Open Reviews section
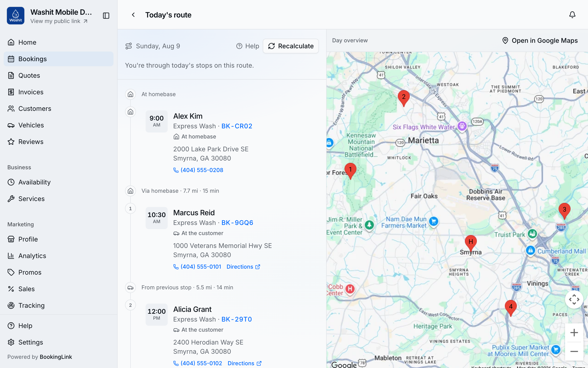This screenshot has width=588, height=368. (x=59, y=142)
